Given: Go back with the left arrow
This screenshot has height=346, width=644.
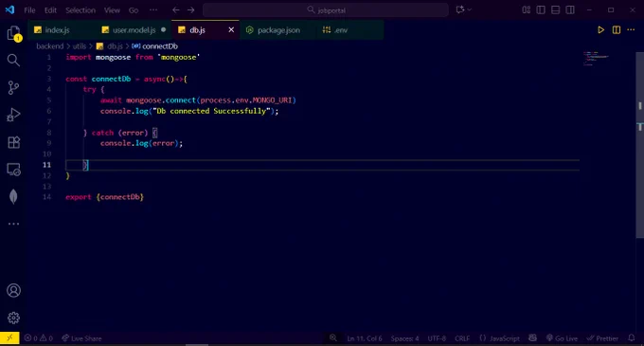Looking at the screenshot, I should click(x=176, y=9).
